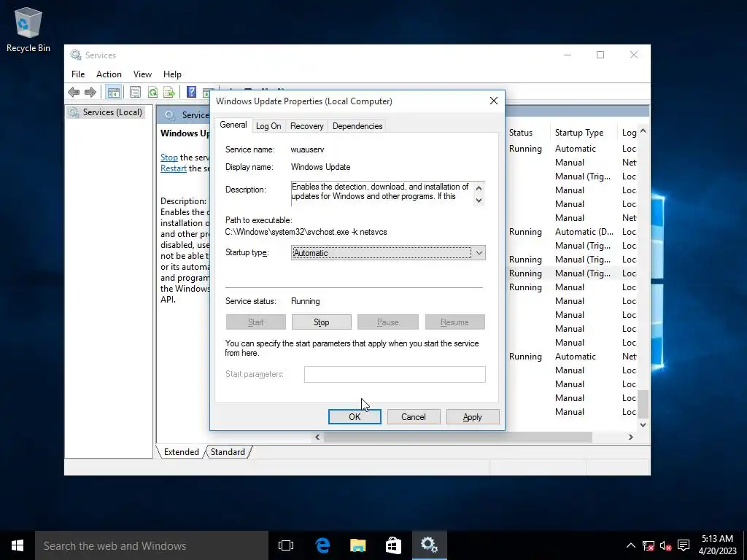Click the Cancel button
This screenshot has width=747, height=560.
coord(414,416)
